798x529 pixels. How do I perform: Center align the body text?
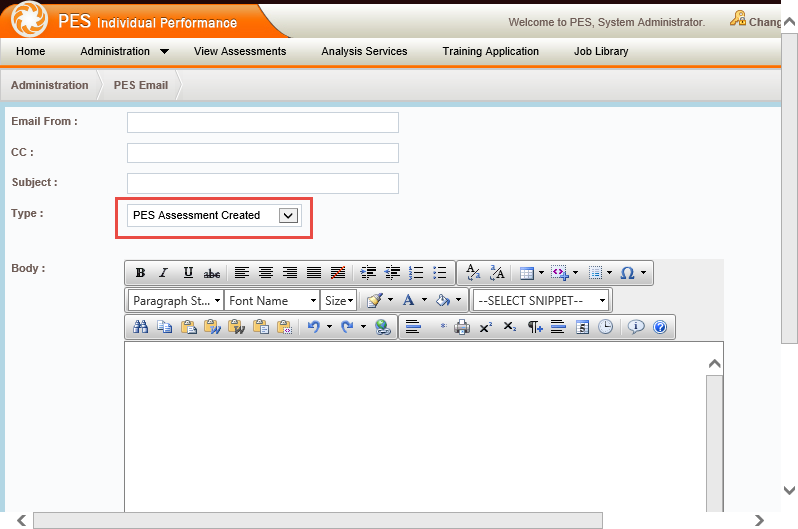click(266, 273)
